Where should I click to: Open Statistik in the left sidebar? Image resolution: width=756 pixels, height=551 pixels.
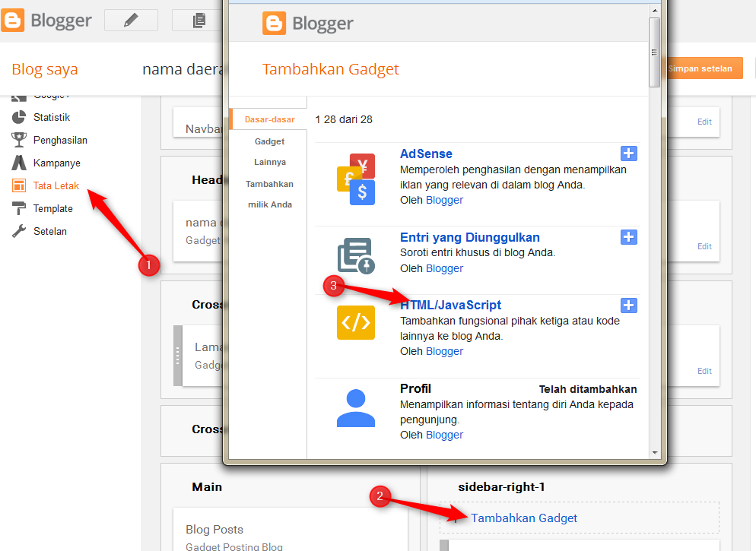click(x=52, y=117)
